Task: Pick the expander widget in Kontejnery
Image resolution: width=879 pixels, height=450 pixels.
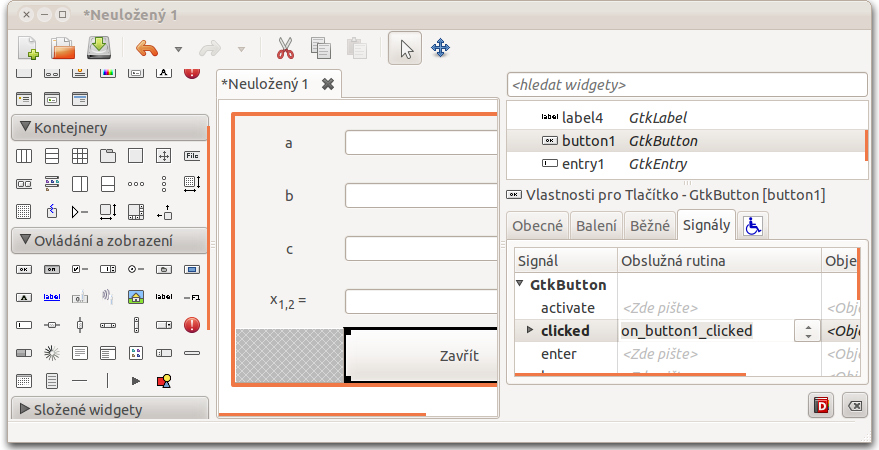Action: pos(80,212)
